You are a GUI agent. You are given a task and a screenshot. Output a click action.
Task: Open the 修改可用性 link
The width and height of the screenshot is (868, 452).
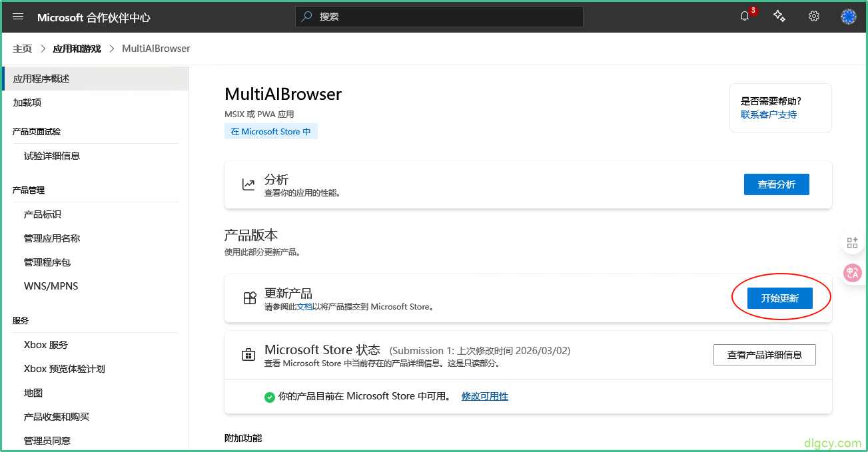tap(484, 396)
